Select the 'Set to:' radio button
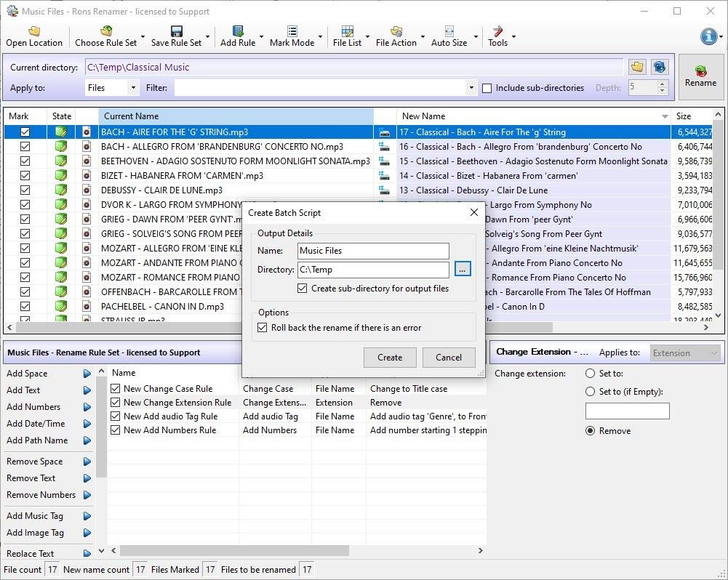 click(x=591, y=374)
